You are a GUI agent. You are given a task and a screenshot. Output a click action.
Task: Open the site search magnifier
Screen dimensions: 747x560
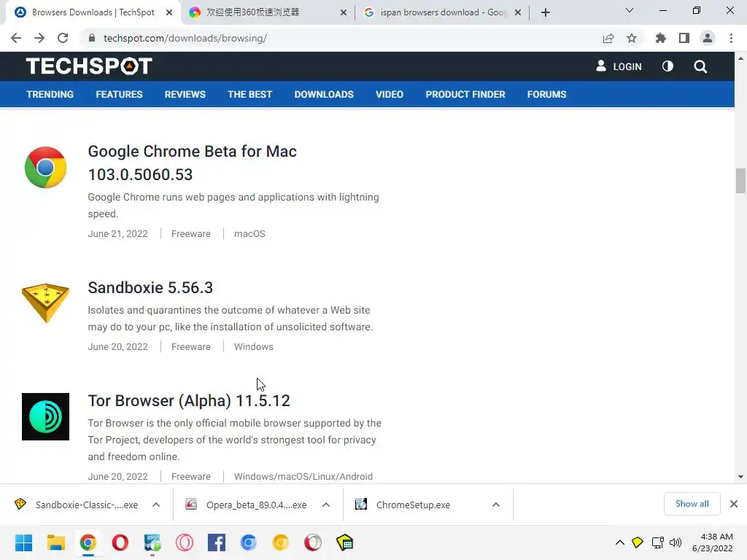700,66
